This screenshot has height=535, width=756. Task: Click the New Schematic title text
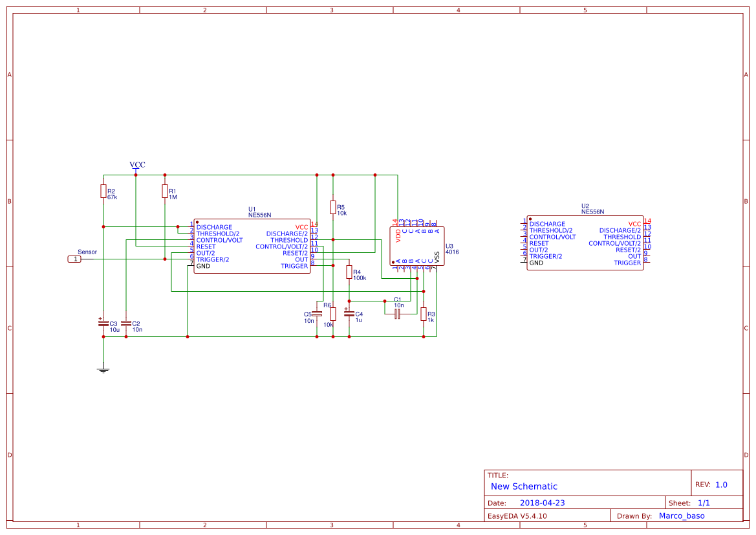[524, 486]
